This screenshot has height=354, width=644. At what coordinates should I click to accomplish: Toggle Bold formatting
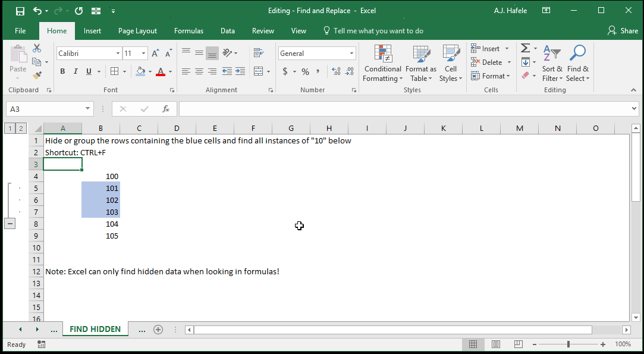click(62, 71)
